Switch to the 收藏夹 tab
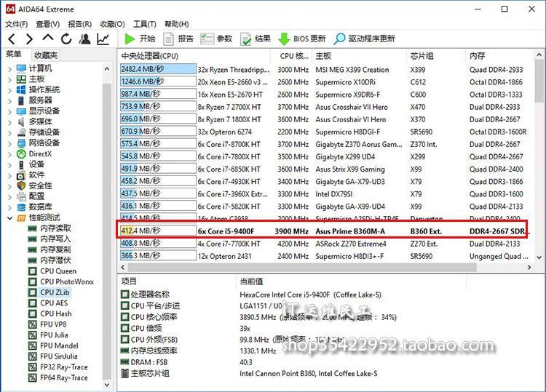Screen dimensions: 546x392 pos(44,55)
